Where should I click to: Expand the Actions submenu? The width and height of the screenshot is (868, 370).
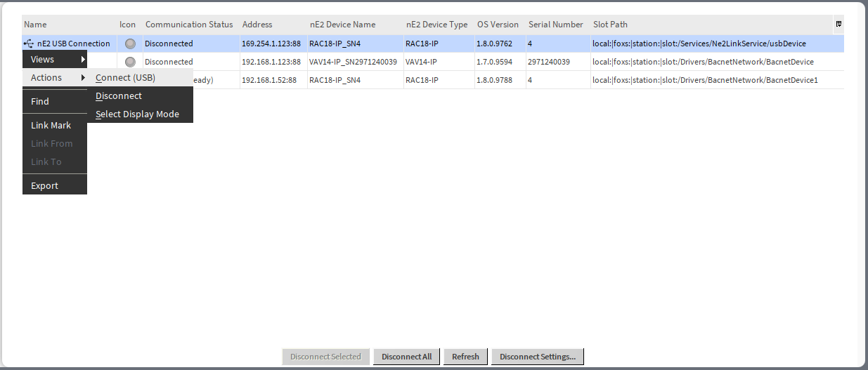point(55,78)
